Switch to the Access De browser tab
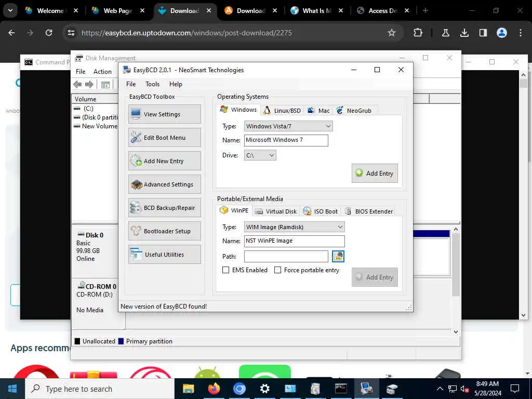532x399 pixels. 383,11
